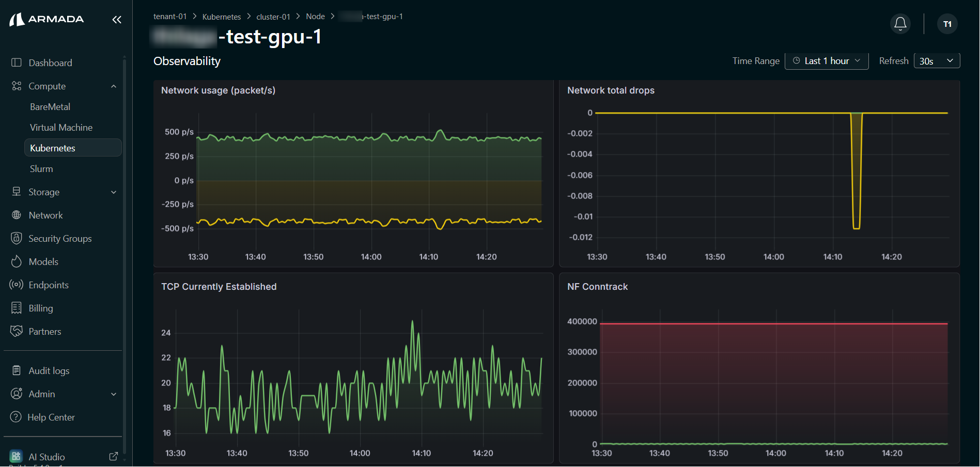Select Slurm under Compute
Screen dimensions: 980x467
coord(41,169)
